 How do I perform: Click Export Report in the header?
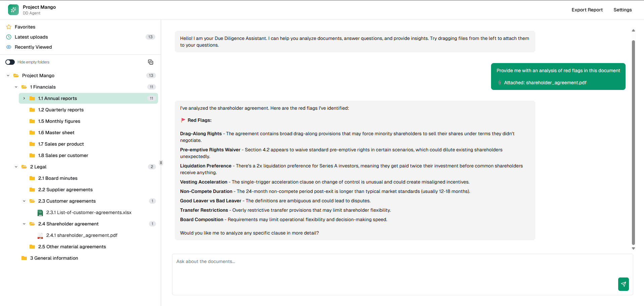[587, 10]
